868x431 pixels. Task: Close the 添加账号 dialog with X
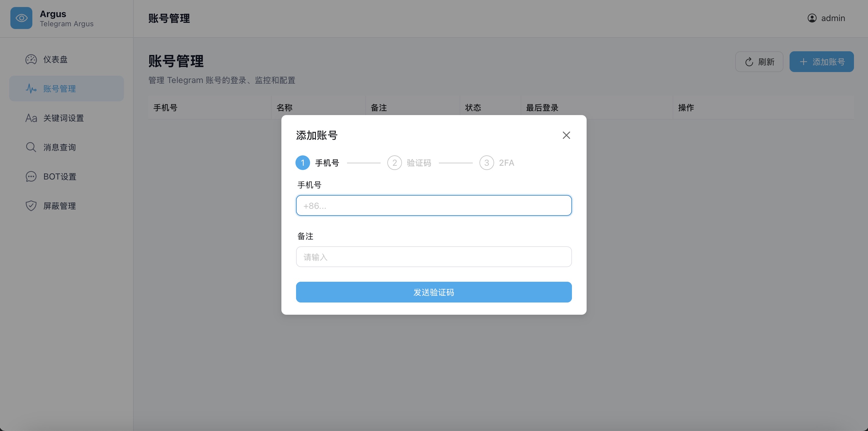point(566,135)
